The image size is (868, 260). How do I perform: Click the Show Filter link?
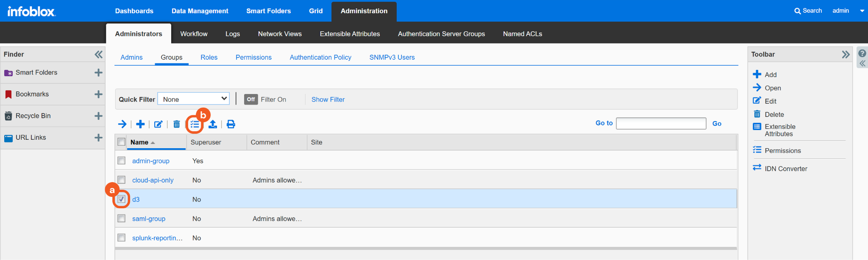[x=328, y=100]
